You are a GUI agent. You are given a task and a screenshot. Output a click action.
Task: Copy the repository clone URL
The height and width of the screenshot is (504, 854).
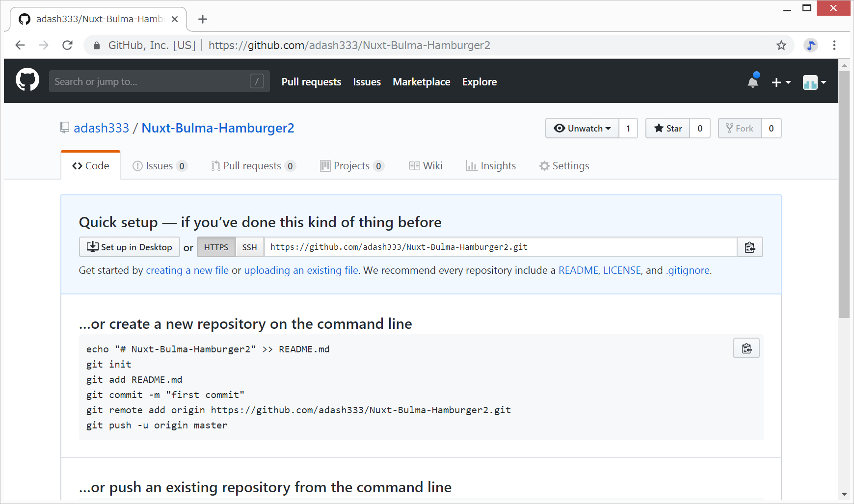(749, 247)
